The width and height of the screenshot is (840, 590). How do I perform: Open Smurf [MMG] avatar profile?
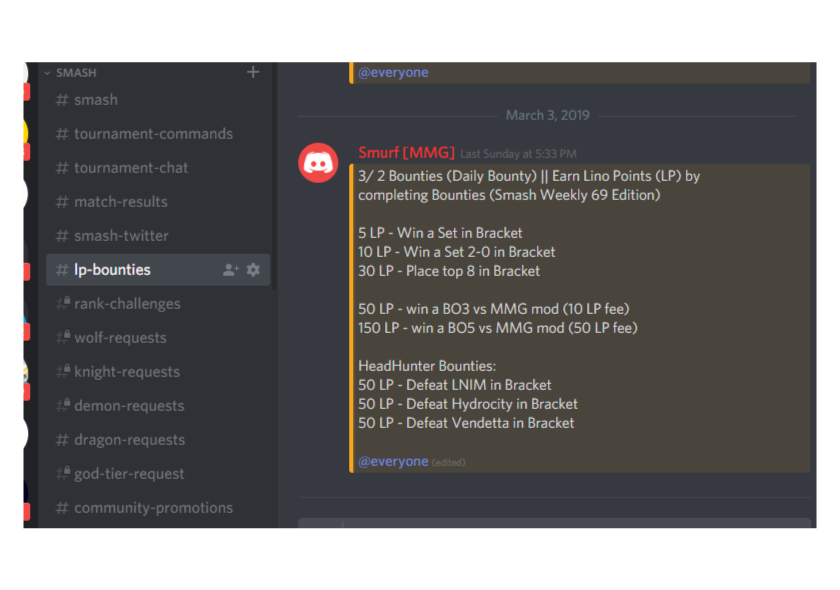318,163
